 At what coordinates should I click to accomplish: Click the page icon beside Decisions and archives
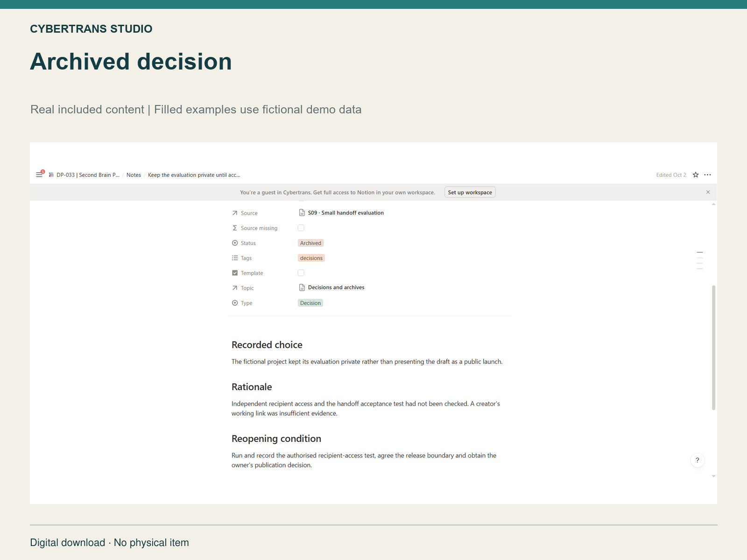click(x=302, y=287)
